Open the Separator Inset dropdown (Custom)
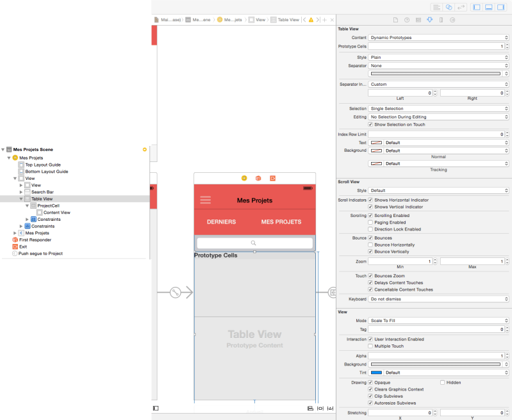 pyautogui.click(x=438, y=85)
